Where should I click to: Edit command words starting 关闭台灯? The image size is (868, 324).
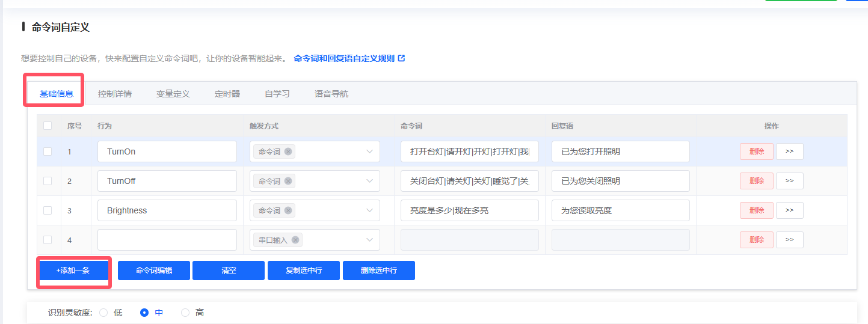click(470, 181)
